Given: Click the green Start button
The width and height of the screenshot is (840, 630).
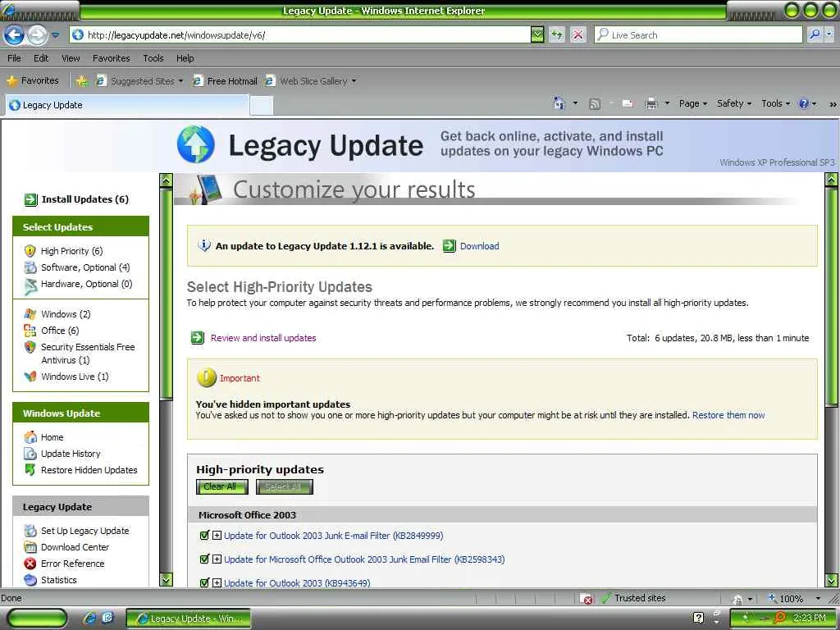Looking at the screenshot, I should point(37,619).
